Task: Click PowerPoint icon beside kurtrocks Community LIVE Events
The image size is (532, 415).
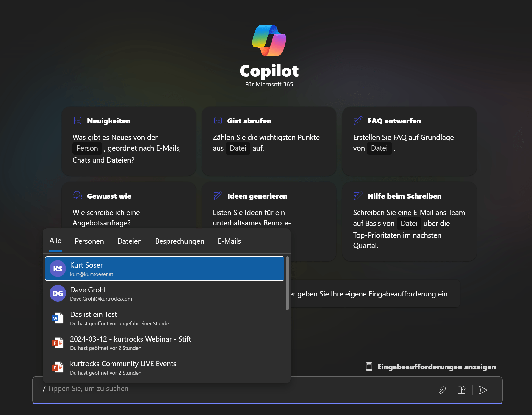Action: pos(58,367)
